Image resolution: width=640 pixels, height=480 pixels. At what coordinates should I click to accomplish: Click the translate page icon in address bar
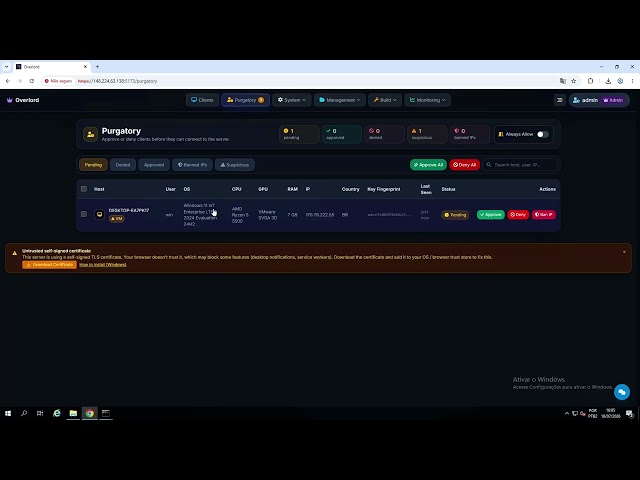(x=563, y=81)
